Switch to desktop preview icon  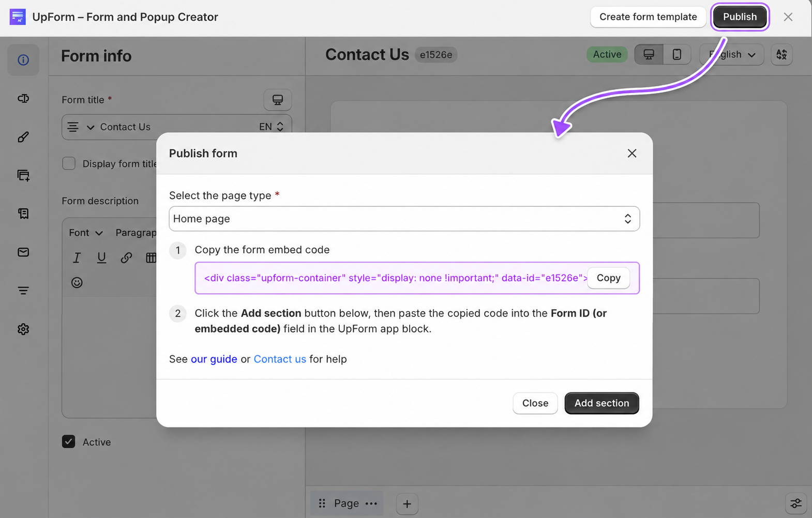click(649, 54)
